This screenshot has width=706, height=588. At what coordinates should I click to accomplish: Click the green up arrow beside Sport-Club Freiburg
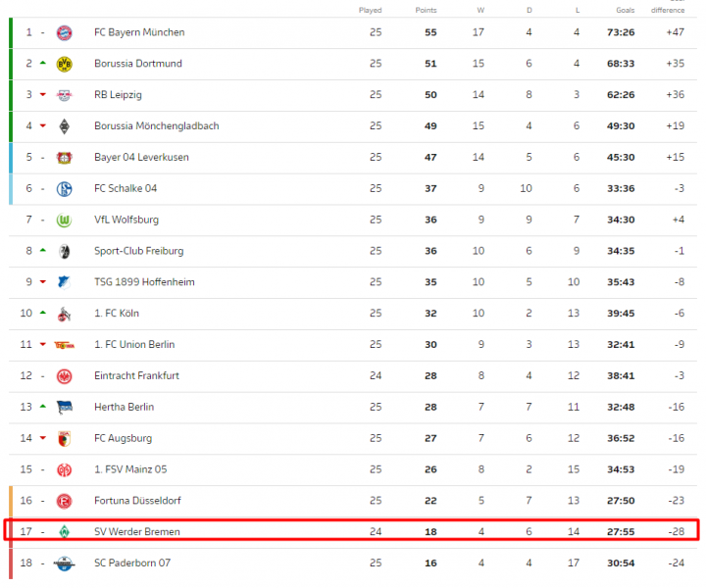point(43,250)
